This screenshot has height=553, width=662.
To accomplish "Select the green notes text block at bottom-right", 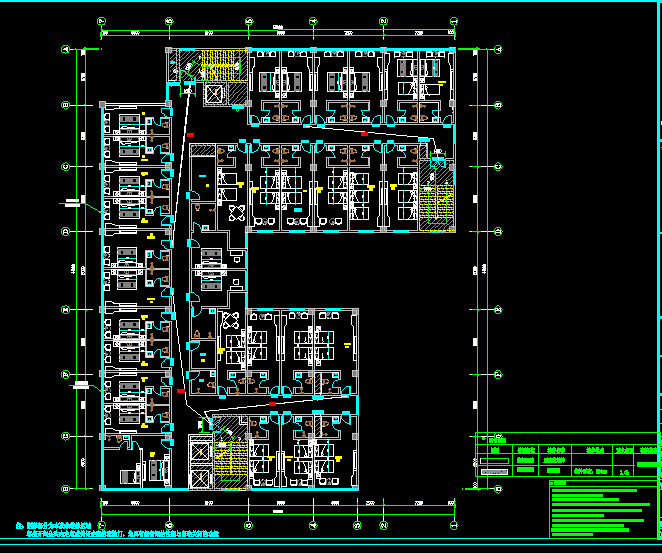I will [x=601, y=511].
